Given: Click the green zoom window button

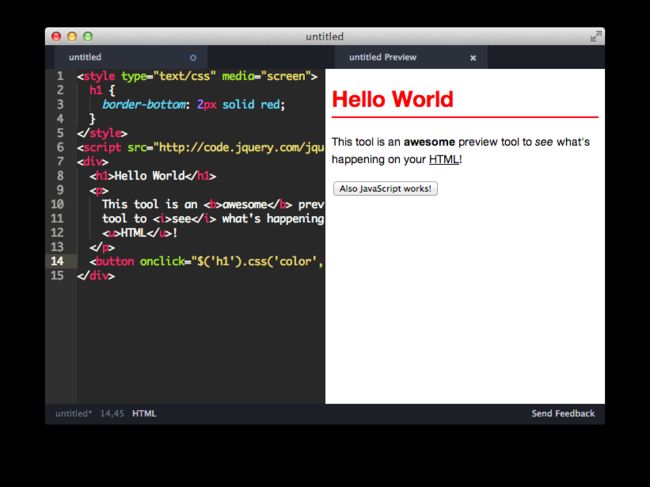Looking at the screenshot, I should pyautogui.click(x=88, y=36).
